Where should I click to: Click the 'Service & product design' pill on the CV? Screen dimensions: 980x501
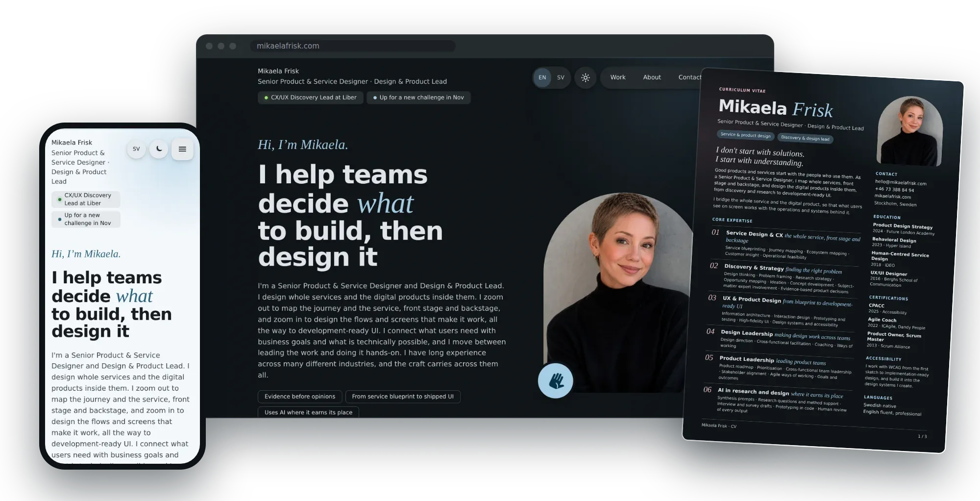(745, 135)
